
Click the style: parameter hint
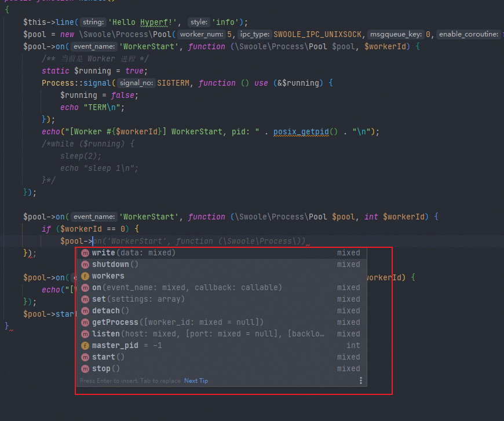pos(199,22)
